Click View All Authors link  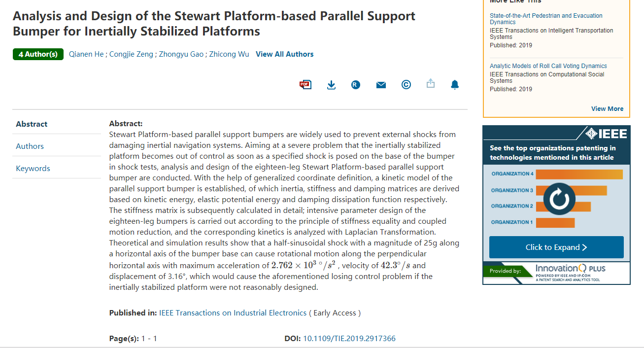point(285,54)
